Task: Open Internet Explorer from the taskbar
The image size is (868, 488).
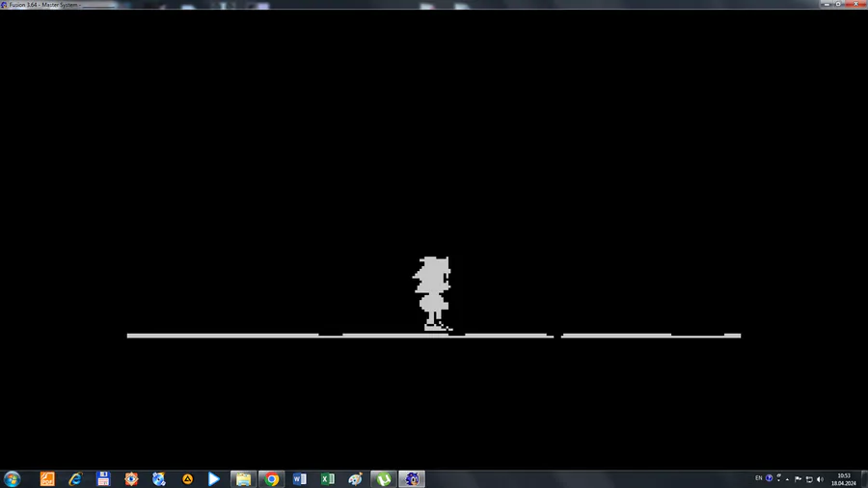Action: tap(75, 478)
